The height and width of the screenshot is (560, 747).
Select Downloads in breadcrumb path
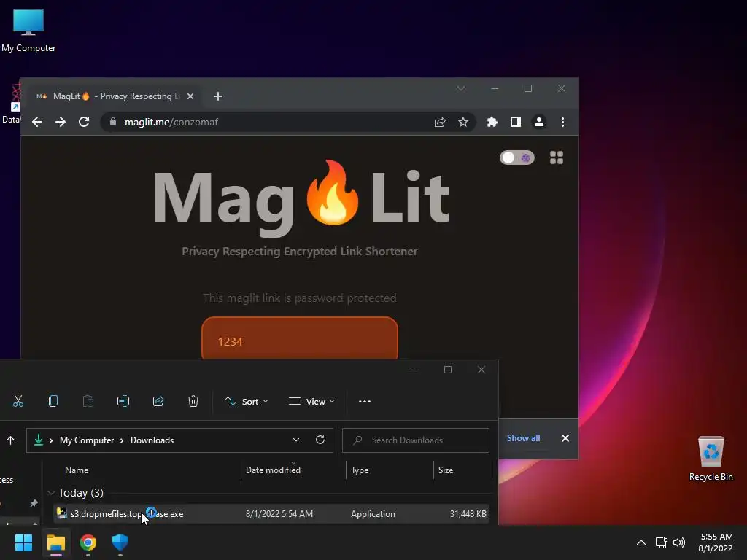(152, 440)
